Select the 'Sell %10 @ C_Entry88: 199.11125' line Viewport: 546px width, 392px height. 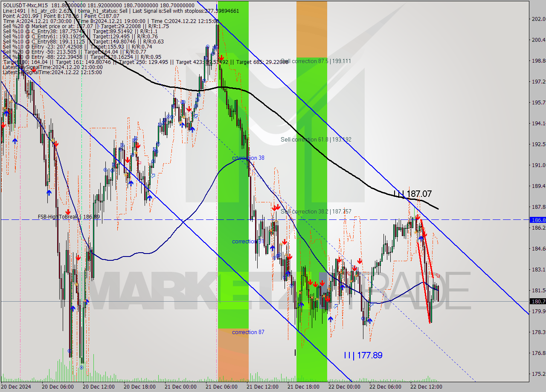[x=83, y=42]
